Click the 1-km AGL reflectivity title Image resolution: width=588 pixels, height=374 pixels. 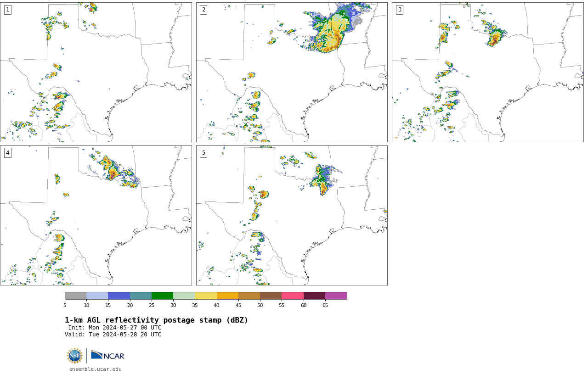[x=156, y=320]
